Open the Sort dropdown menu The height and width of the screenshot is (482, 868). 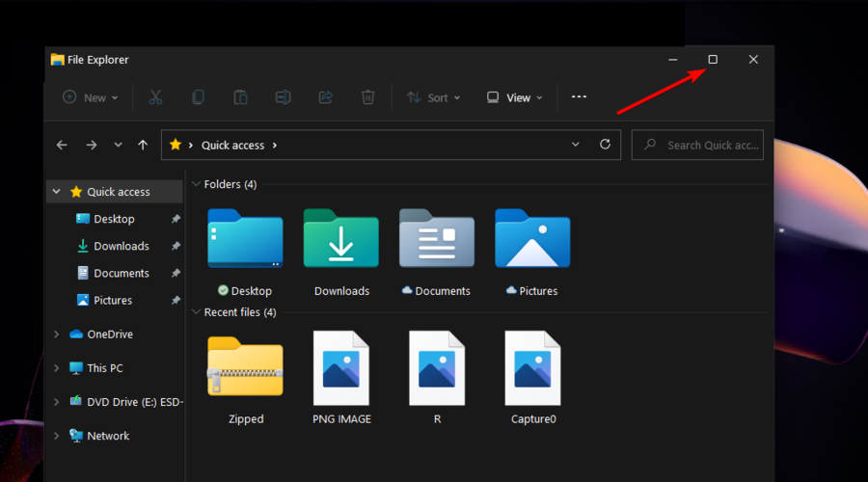433,98
